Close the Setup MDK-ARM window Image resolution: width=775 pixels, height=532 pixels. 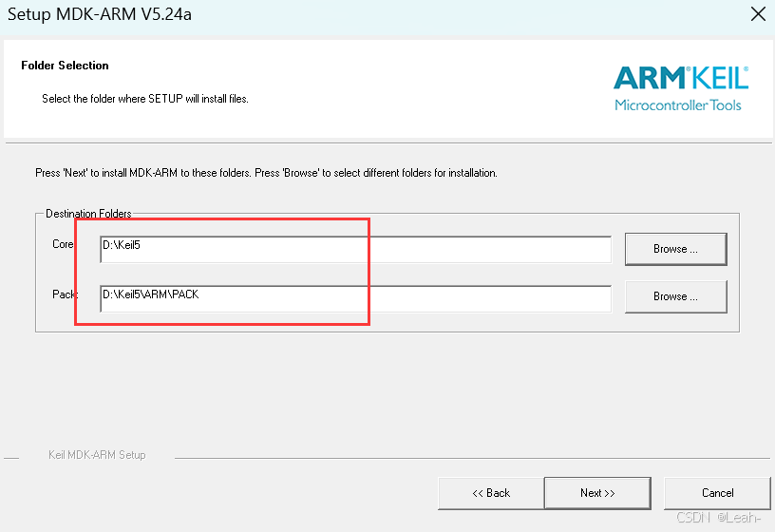pos(758,14)
